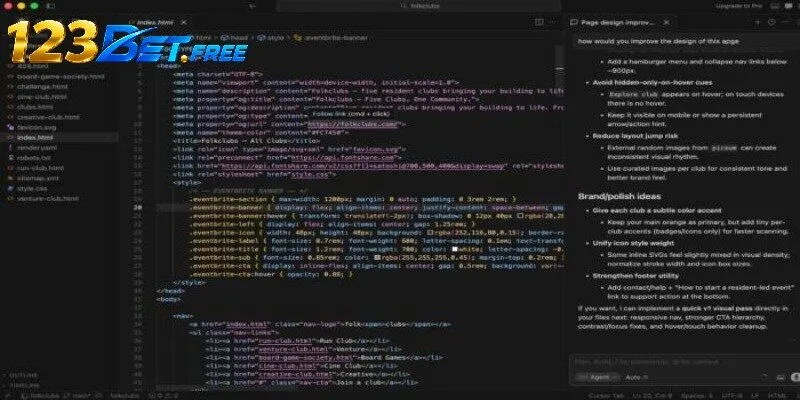Open the Auto model dropdown
The width and height of the screenshot is (800, 400).
(637, 377)
